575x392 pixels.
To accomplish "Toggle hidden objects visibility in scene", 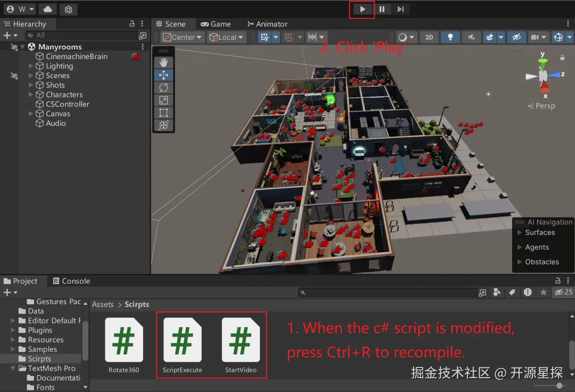I will 516,37.
